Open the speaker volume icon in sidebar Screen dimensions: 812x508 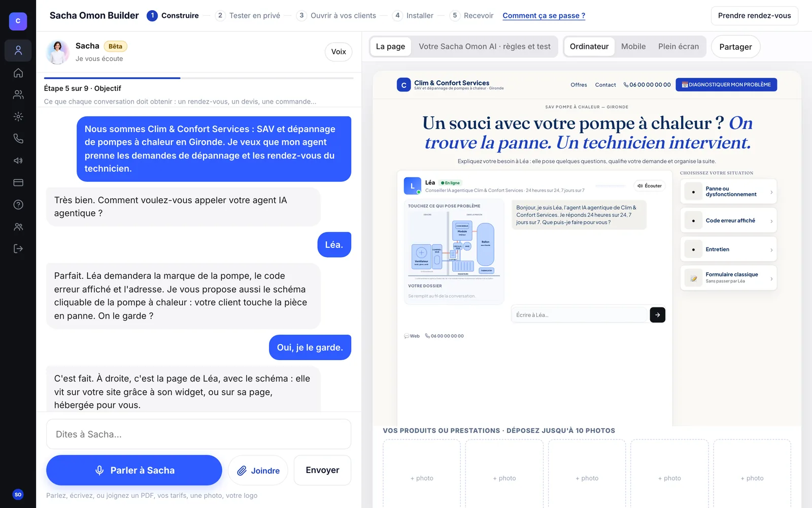(18, 161)
